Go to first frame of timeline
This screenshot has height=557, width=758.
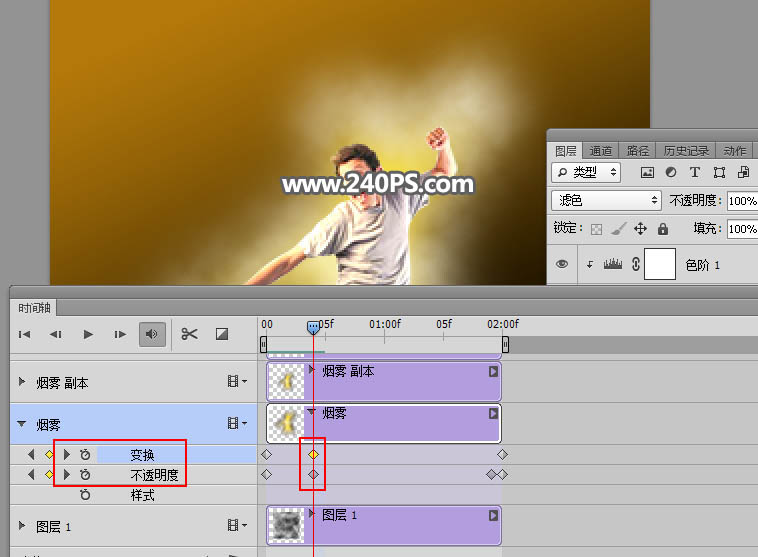pyautogui.click(x=24, y=334)
